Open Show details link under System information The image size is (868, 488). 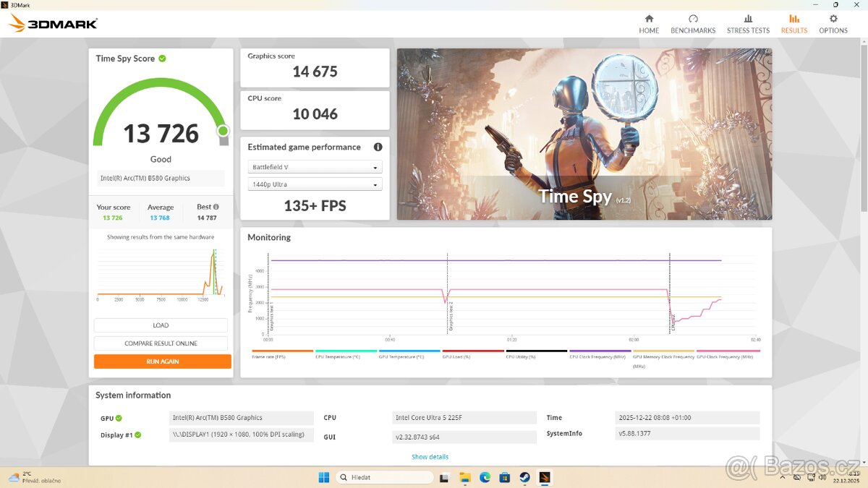430,456
